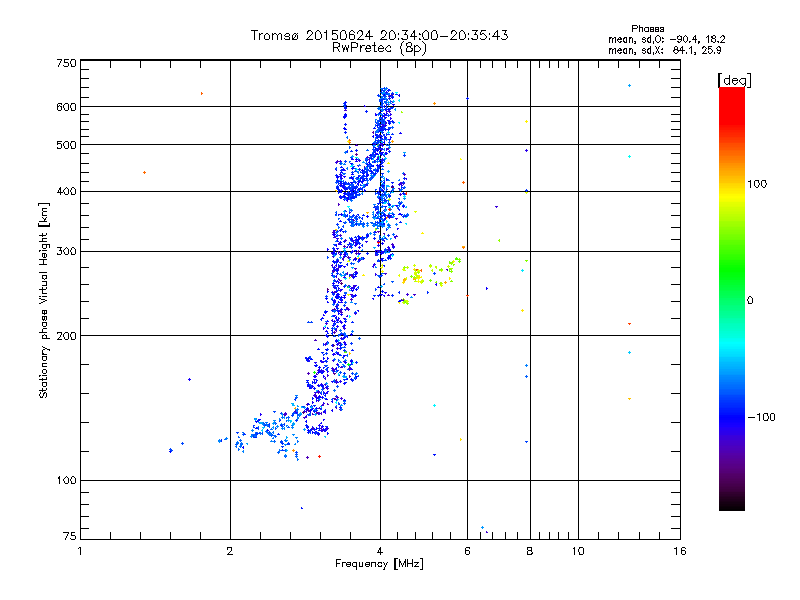Click the plot title 'Tromsø 20150624 20:34:00-20:35:43'
800x600 pixels.
pos(379,35)
